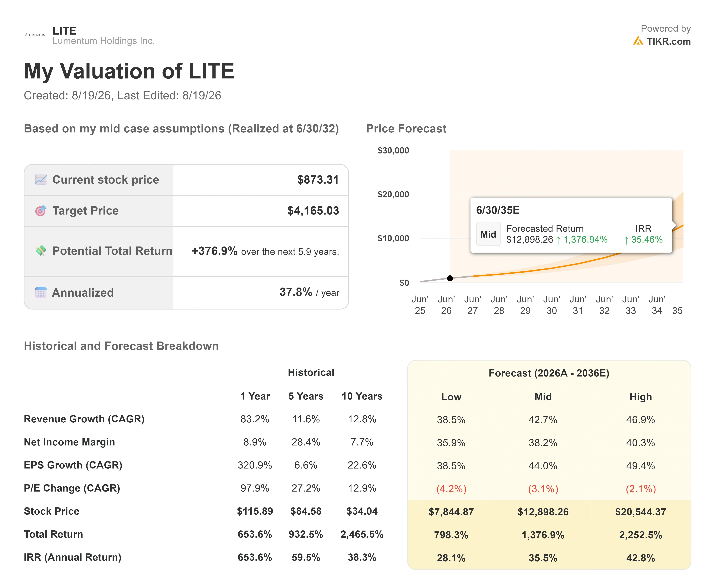The width and height of the screenshot is (715, 588).
Task: Click the +376.9% potential return value
Action: pyautogui.click(x=214, y=251)
